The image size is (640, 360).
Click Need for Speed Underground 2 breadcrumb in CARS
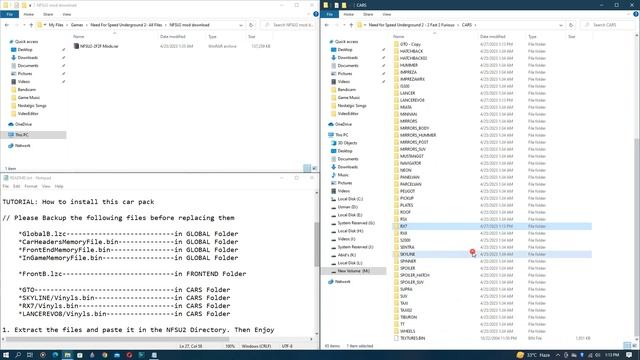(411, 25)
